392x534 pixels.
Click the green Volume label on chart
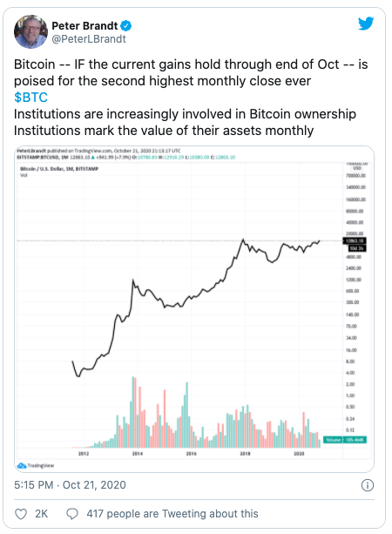click(x=345, y=440)
